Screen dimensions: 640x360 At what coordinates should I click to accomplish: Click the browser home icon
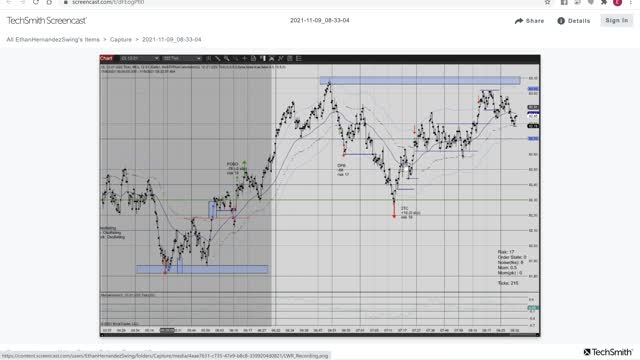pyautogui.click(x=49, y=2)
